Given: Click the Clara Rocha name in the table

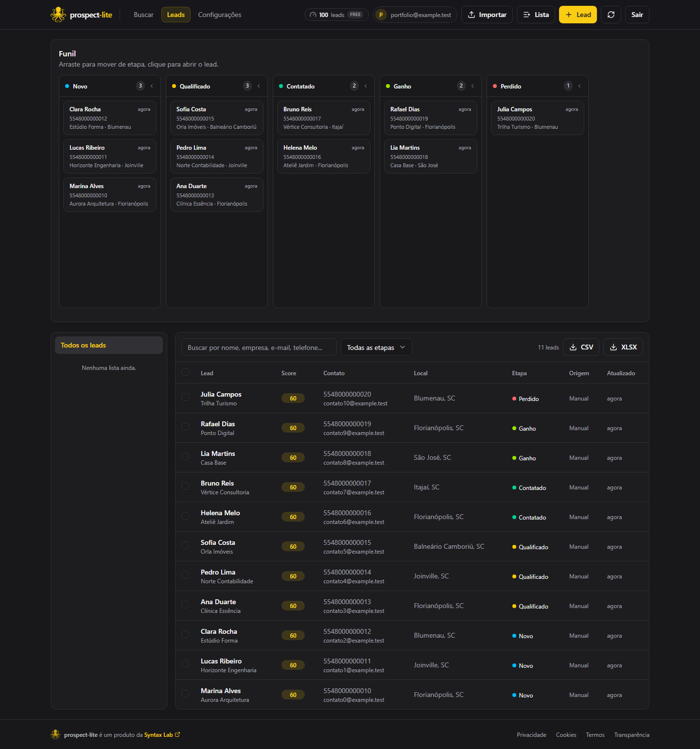Looking at the screenshot, I should point(219,631).
